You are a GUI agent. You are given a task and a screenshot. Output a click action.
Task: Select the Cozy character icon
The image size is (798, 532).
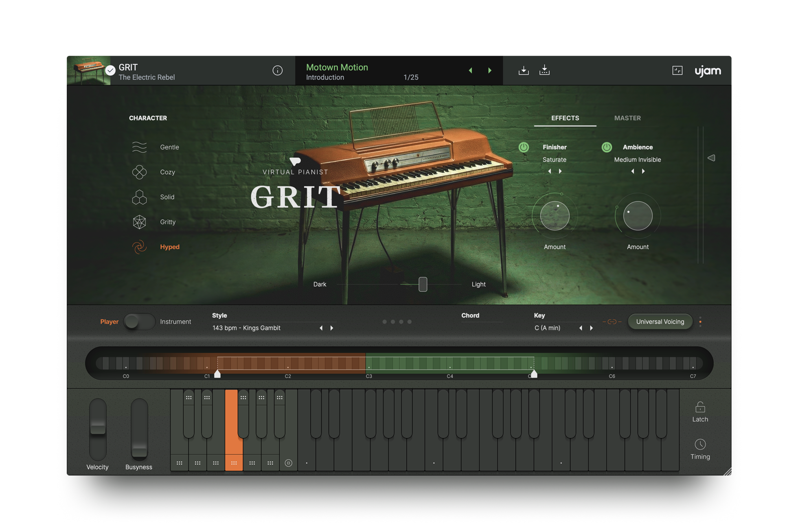pos(139,172)
